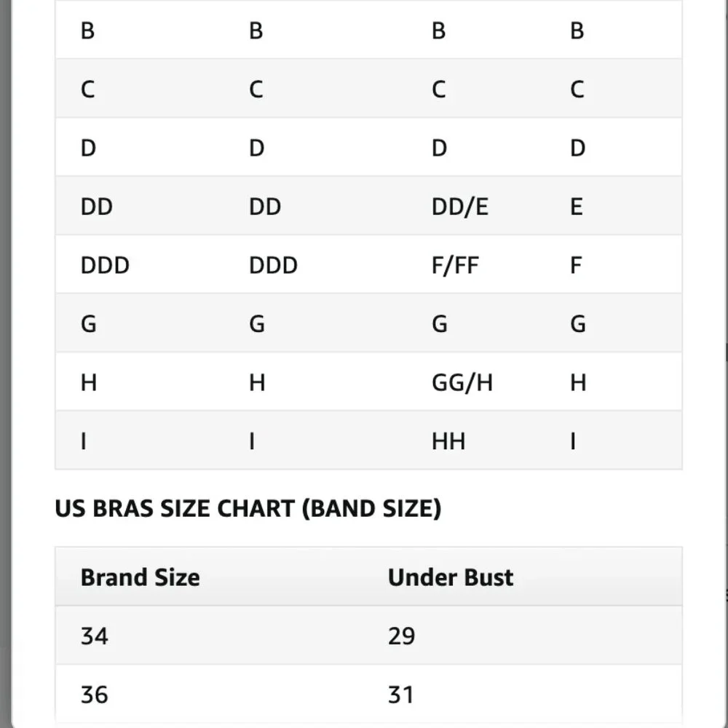Click the I cell beside HH on its right
The height and width of the screenshot is (728, 728).
tap(573, 441)
